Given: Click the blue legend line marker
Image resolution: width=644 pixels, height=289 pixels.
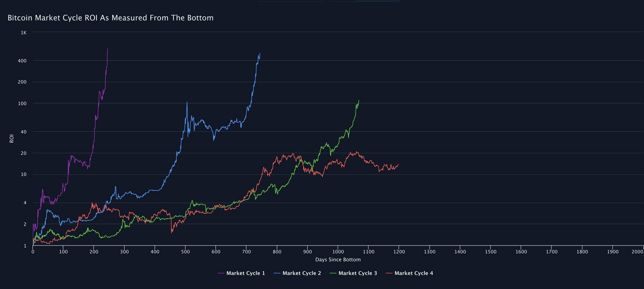Looking at the screenshot, I should pyautogui.click(x=277, y=273).
